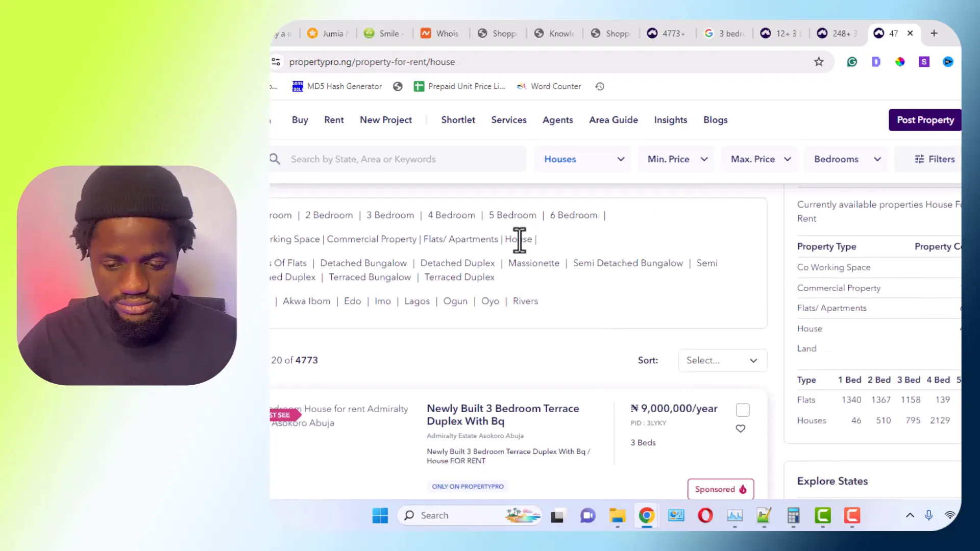The height and width of the screenshot is (551, 980).
Task: Open Land in the Property Type sidebar
Action: (806, 348)
